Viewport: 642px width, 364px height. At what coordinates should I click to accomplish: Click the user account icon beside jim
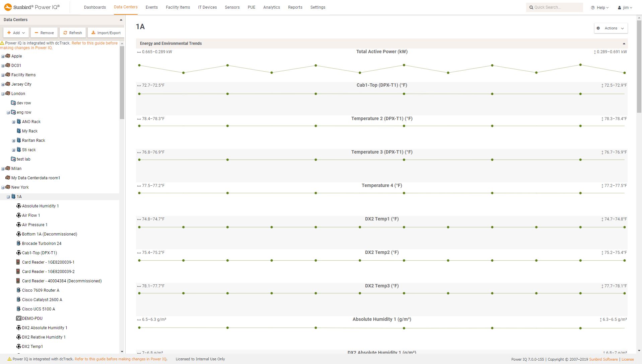pos(619,7)
